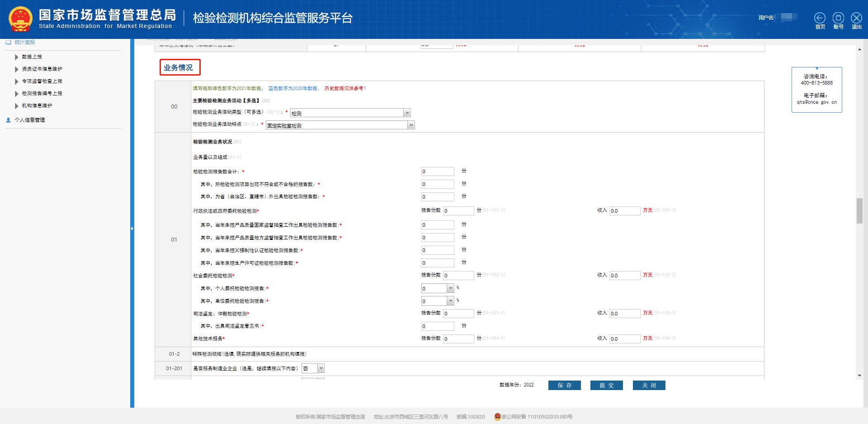The width and height of the screenshot is (868, 424).
Task: Open 个人委托检验检测报告 percentage dropdown
Action: pyautogui.click(x=450, y=288)
